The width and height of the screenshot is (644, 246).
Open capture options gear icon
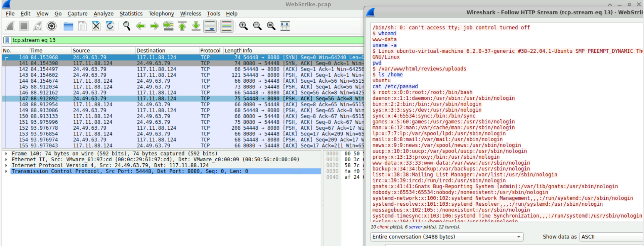pyautogui.click(x=51, y=26)
